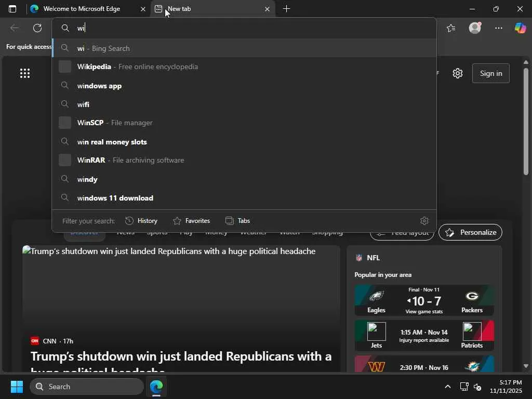The width and height of the screenshot is (532, 399).
Task: Click the page scrollbar down arrow
Action: tap(526, 366)
